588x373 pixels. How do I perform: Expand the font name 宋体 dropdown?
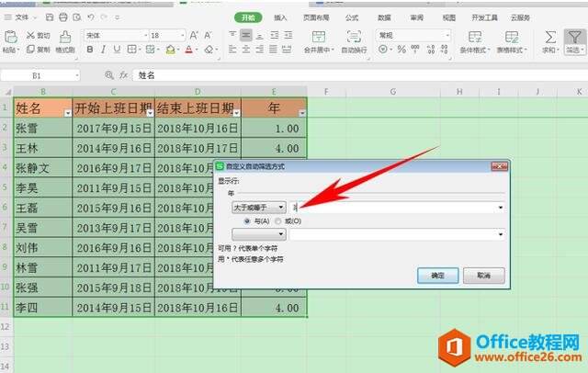point(141,35)
